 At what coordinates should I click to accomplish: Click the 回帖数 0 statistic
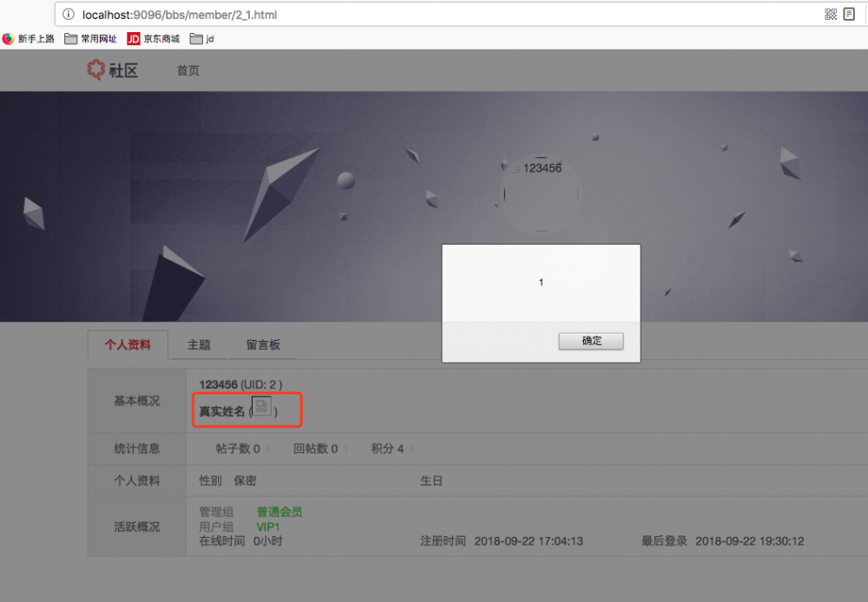(x=316, y=448)
